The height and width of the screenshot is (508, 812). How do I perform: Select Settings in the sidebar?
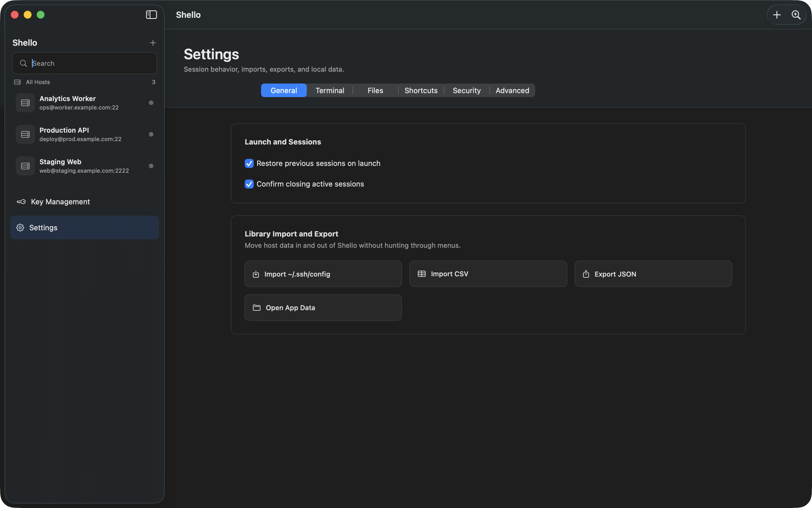(x=85, y=227)
